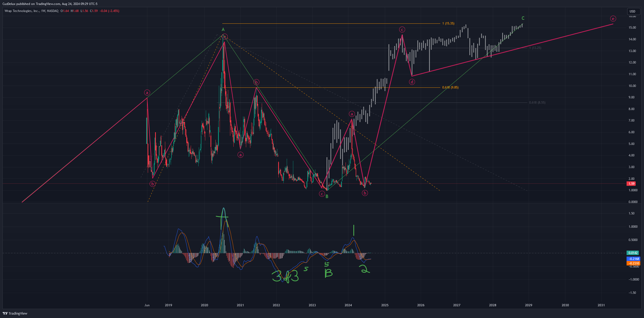Select circled a above the early 2024 peak
The width and height of the screenshot is (644, 318).
coord(352,114)
